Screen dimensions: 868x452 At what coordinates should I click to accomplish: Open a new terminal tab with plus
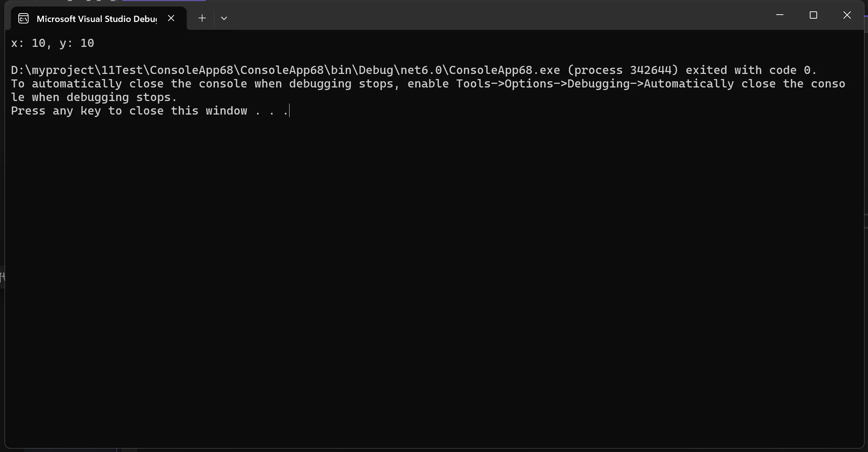202,18
